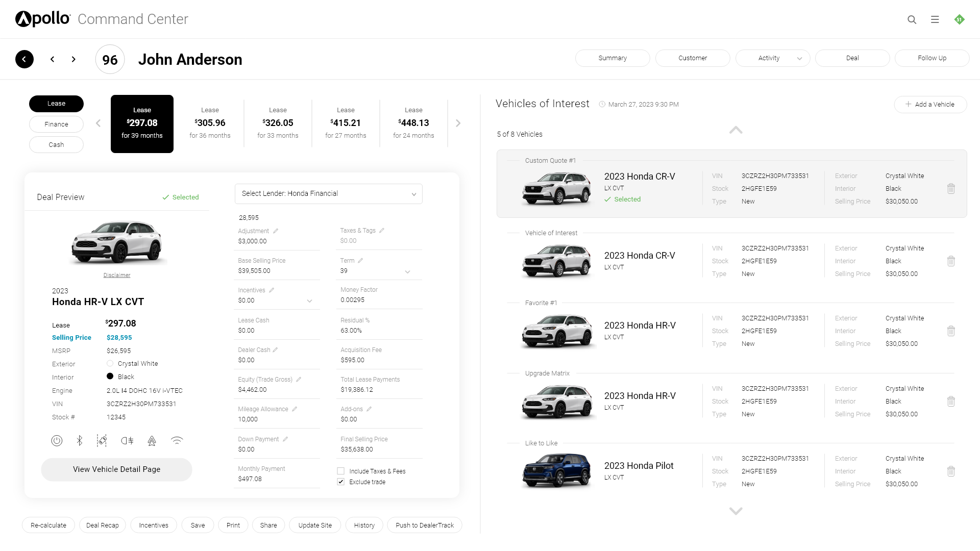
Task: Select Lease $305.96 for 36 months
Action: [210, 123]
